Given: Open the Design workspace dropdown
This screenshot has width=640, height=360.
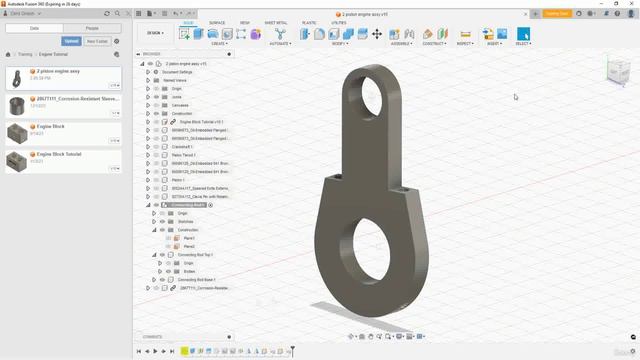Looking at the screenshot, I should click(x=156, y=33).
